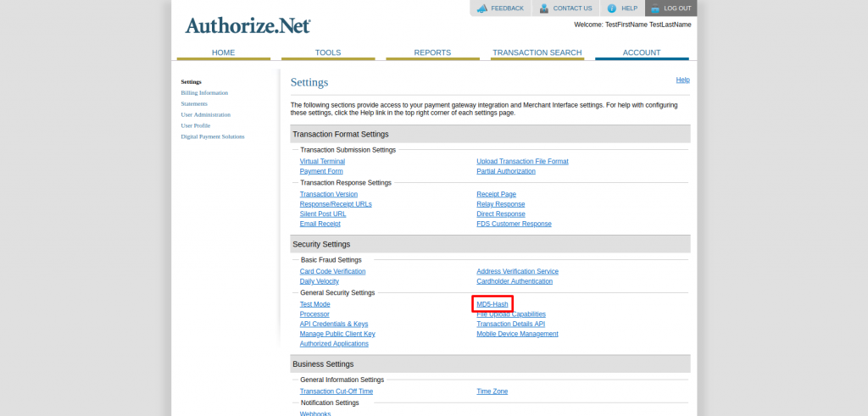Open Transaction Cut-Off Time link
The width and height of the screenshot is (868, 416).
pyautogui.click(x=337, y=391)
